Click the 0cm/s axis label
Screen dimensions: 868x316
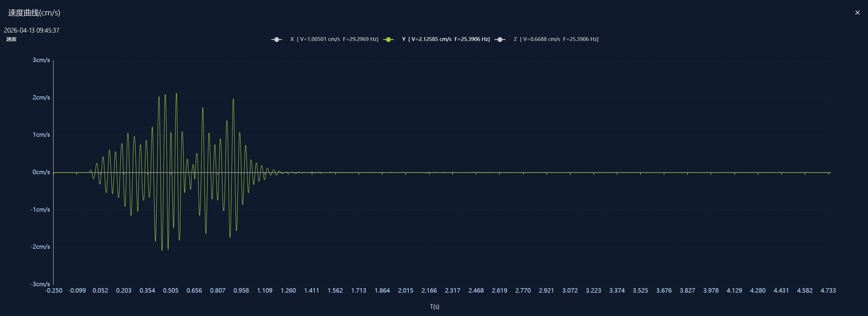click(42, 172)
